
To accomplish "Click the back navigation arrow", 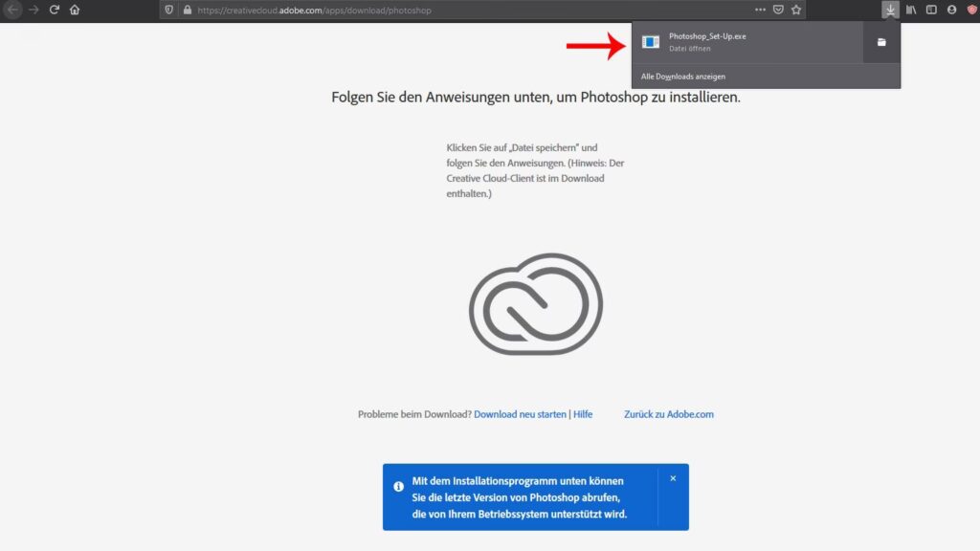I will [13, 10].
